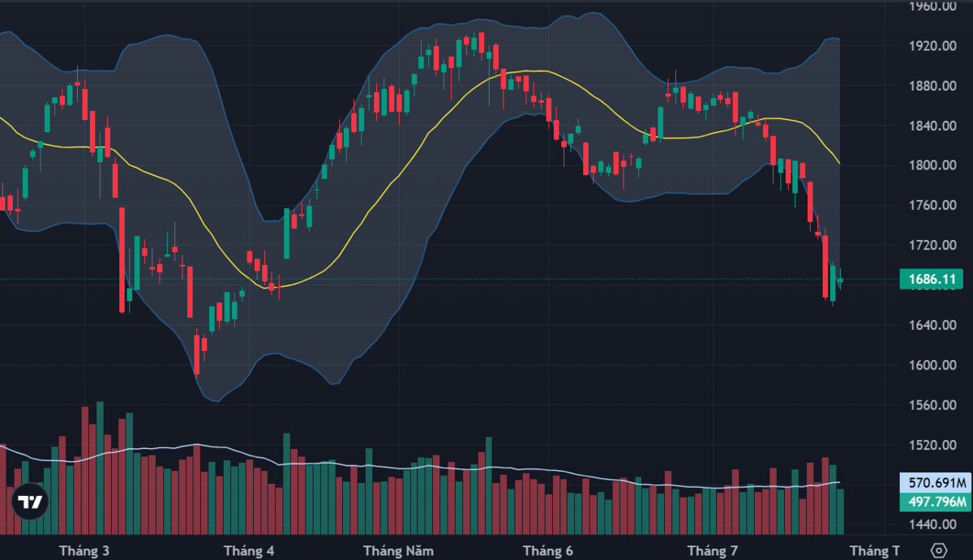Click the TradingView logo badge

click(x=30, y=502)
